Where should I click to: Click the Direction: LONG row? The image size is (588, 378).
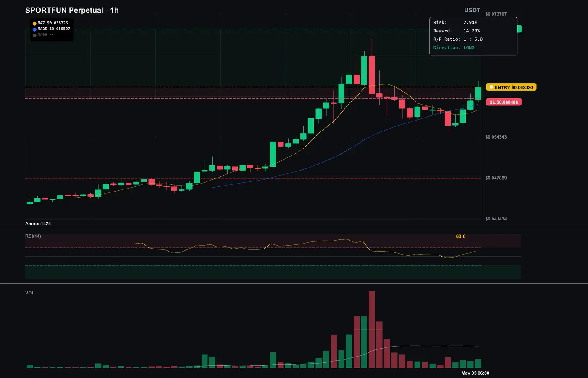pos(454,47)
